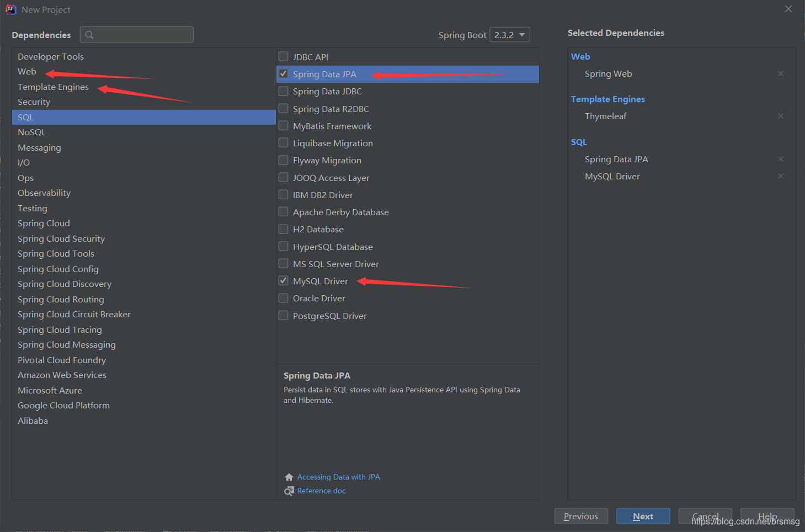805x532 pixels.
Task: Remove Spring Data JPA from selected dependencies
Action: pyautogui.click(x=780, y=159)
